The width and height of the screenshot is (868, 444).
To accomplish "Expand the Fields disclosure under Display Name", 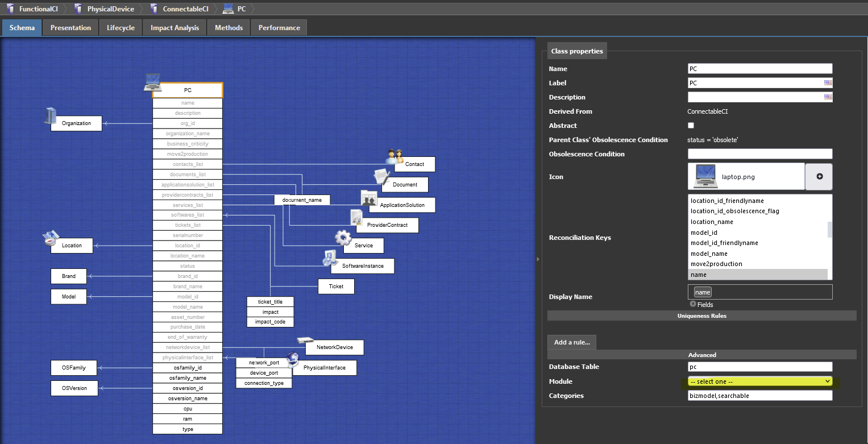I will (x=693, y=304).
